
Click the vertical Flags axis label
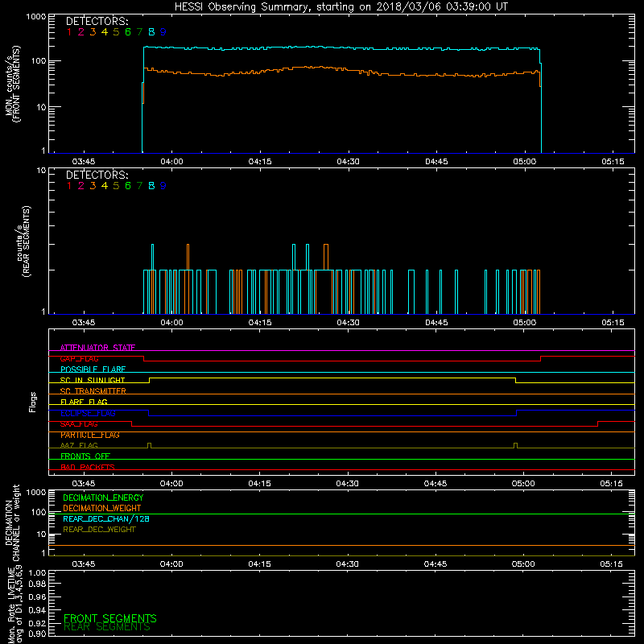tap(33, 402)
